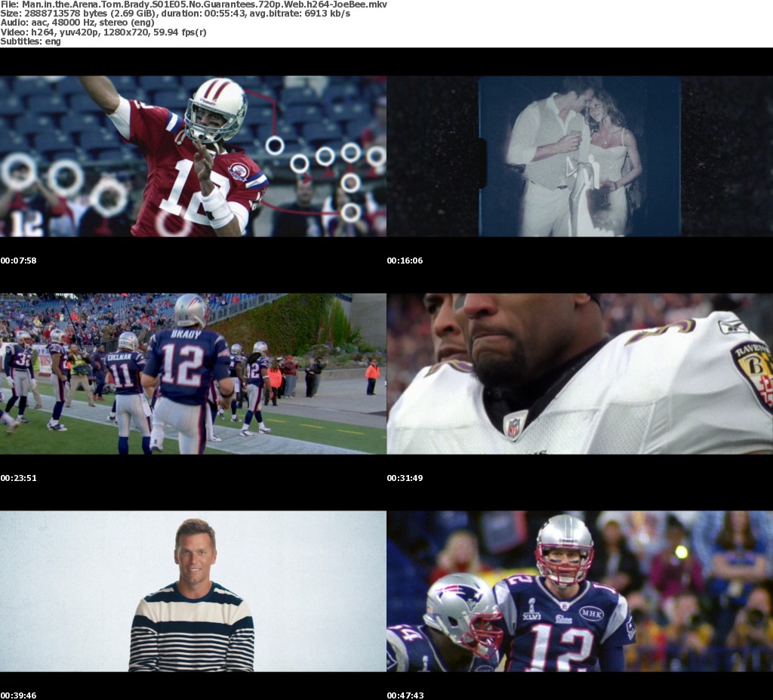773x700 pixels.
Task: Select the wedding couple film-frame thumbnail
Action: tap(579, 156)
